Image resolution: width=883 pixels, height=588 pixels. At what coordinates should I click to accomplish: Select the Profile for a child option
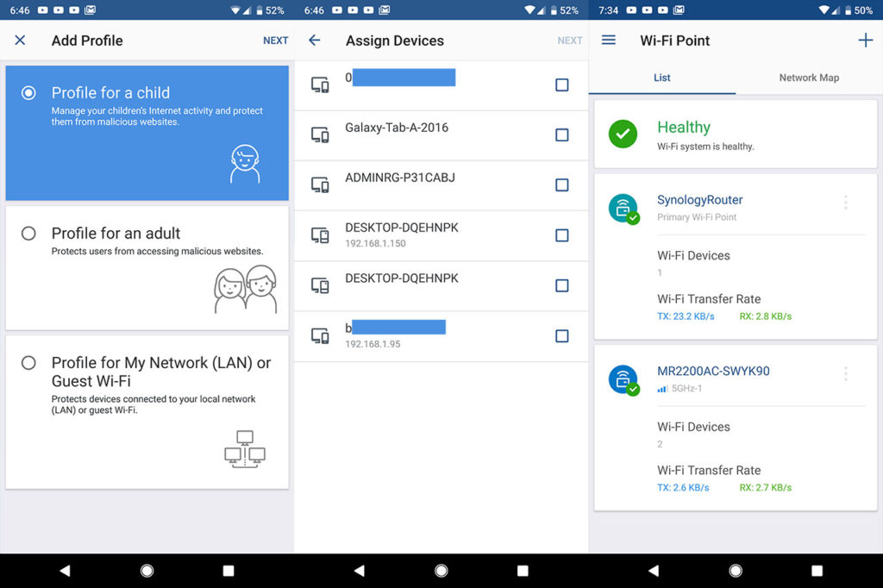tap(29, 92)
